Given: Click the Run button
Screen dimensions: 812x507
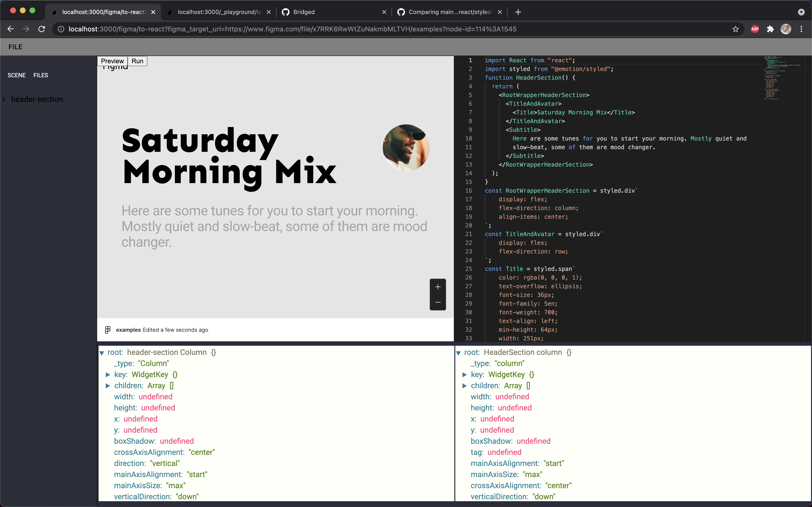Looking at the screenshot, I should coord(137,61).
